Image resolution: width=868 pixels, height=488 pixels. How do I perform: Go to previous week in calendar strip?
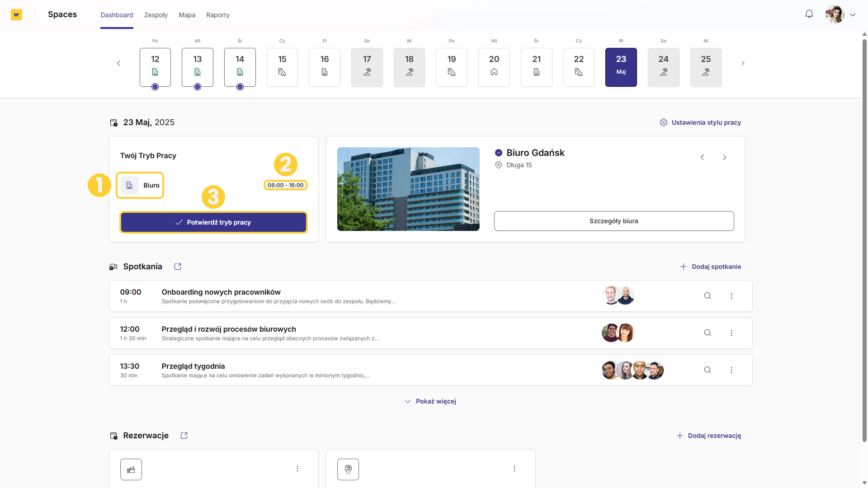point(118,63)
